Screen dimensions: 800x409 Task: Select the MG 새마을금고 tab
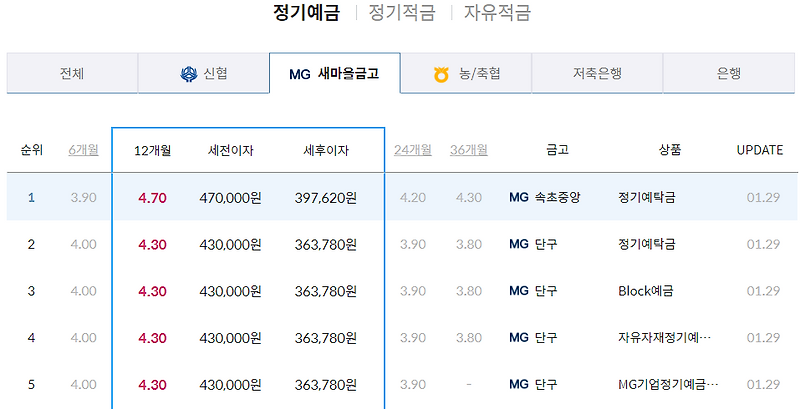click(335, 73)
